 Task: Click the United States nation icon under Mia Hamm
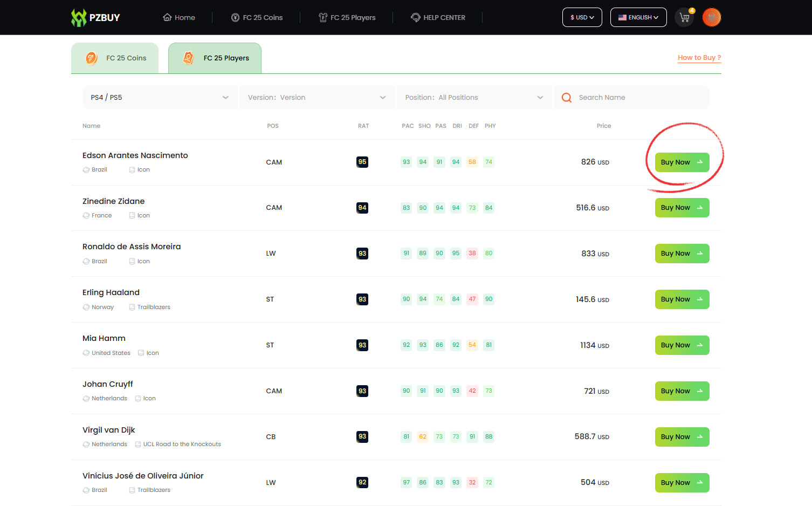[x=86, y=353]
